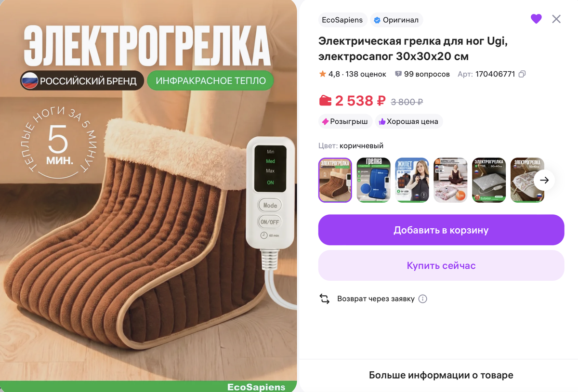Show next color thumbnails with the arrow
The width and height of the screenshot is (578, 392).
(x=544, y=180)
